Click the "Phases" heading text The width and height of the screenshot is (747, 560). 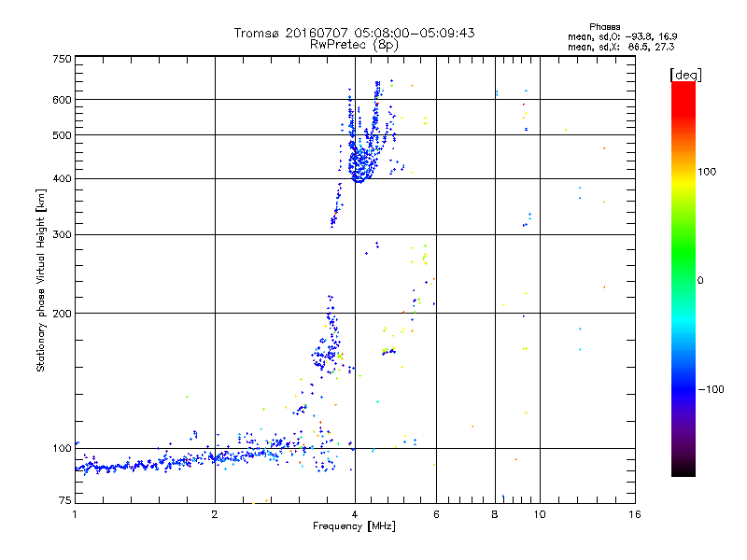coord(604,27)
